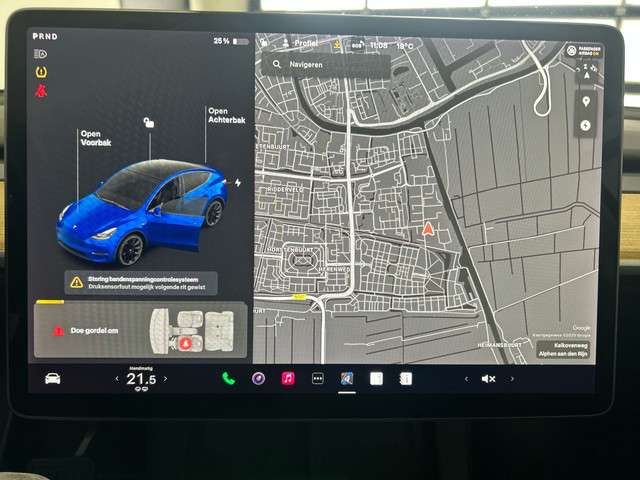Open the tire pressure system fault alert

tap(141, 283)
